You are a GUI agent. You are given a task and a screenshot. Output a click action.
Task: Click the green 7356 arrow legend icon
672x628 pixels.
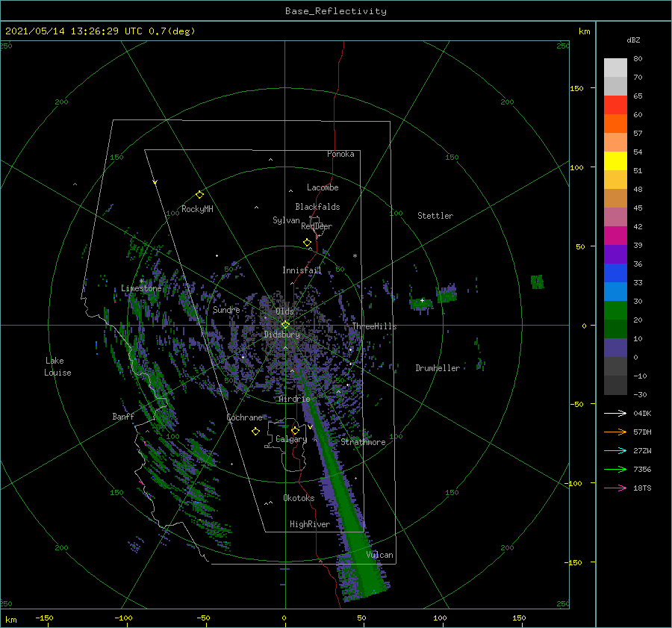coord(615,470)
